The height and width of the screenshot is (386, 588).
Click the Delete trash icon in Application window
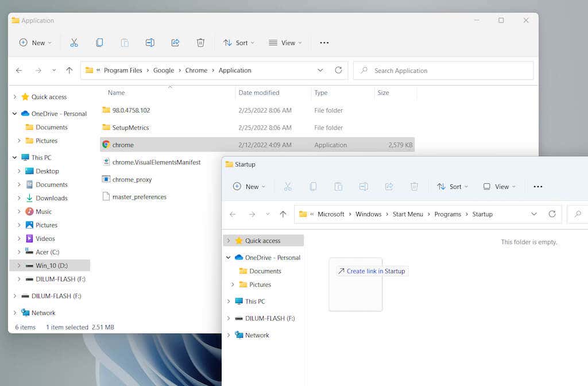[x=200, y=43]
